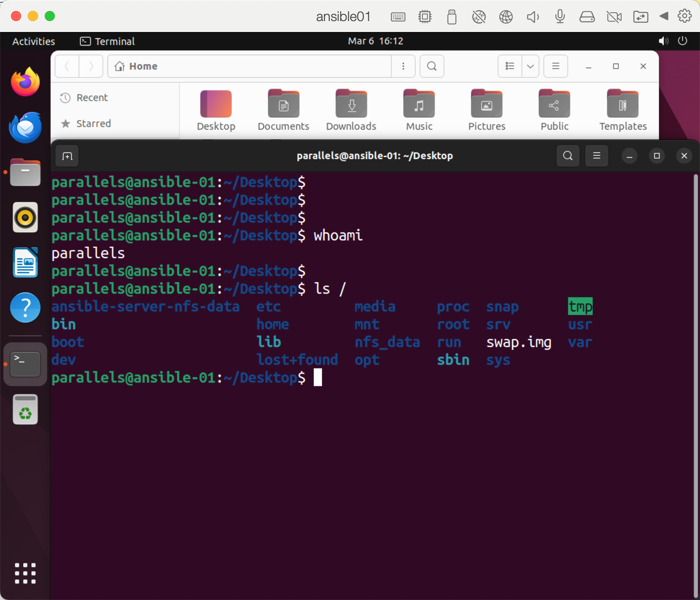Open the system power menu

[682, 41]
